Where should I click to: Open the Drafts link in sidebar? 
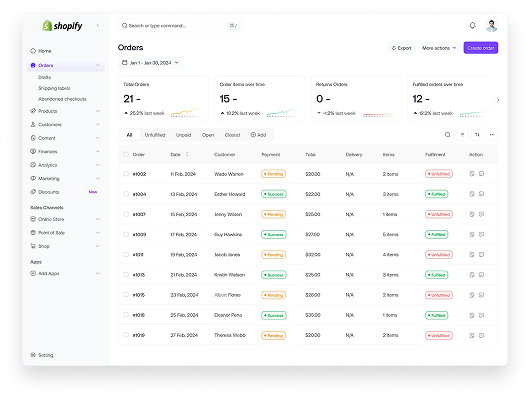coord(44,77)
